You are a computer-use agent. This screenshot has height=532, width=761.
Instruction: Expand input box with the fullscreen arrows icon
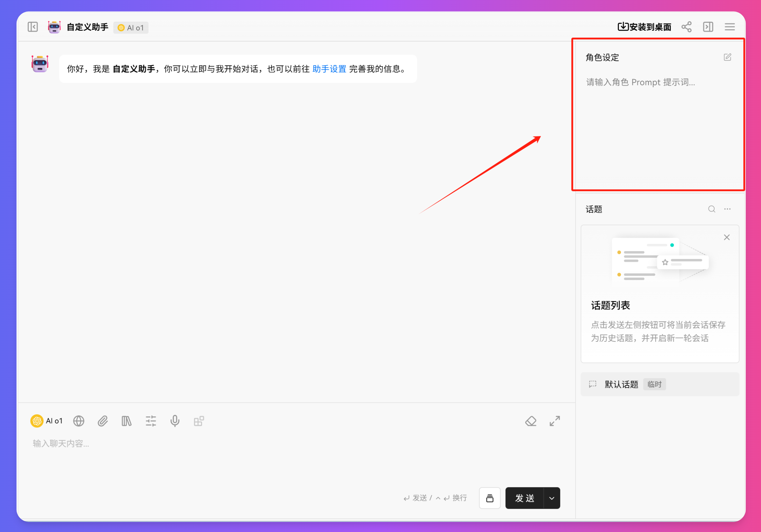(555, 421)
